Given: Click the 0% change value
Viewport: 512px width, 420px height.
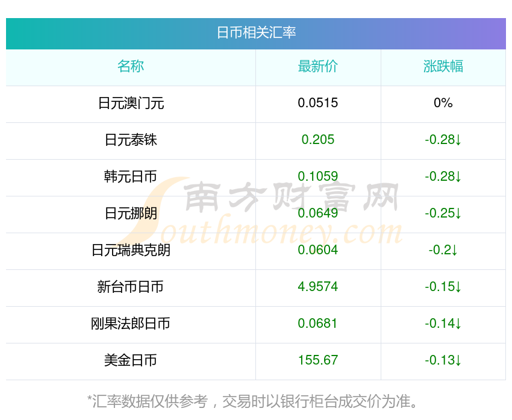Looking at the screenshot, I should coord(443,103).
